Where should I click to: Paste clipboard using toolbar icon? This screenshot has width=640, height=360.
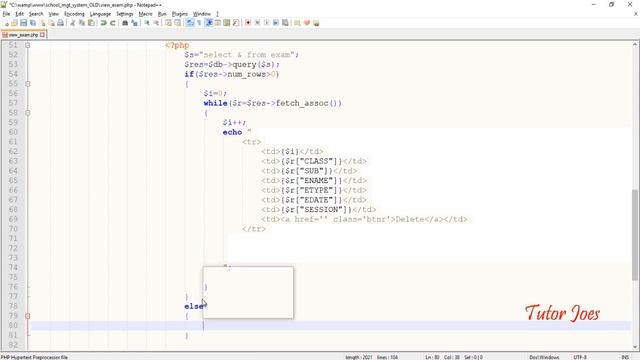[x=91, y=23]
